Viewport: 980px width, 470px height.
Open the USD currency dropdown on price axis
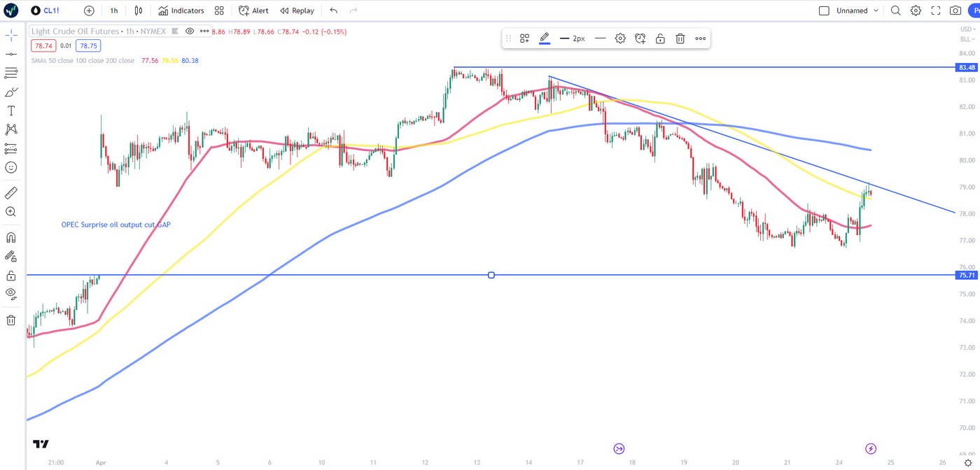pyautogui.click(x=967, y=29)
